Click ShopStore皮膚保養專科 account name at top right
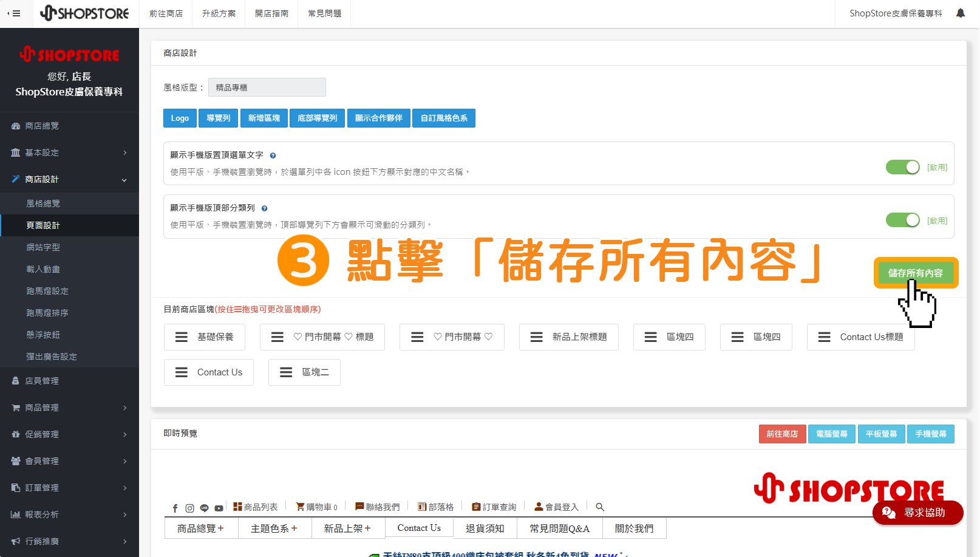Viewport: 980px width, 557px height. 896,13
